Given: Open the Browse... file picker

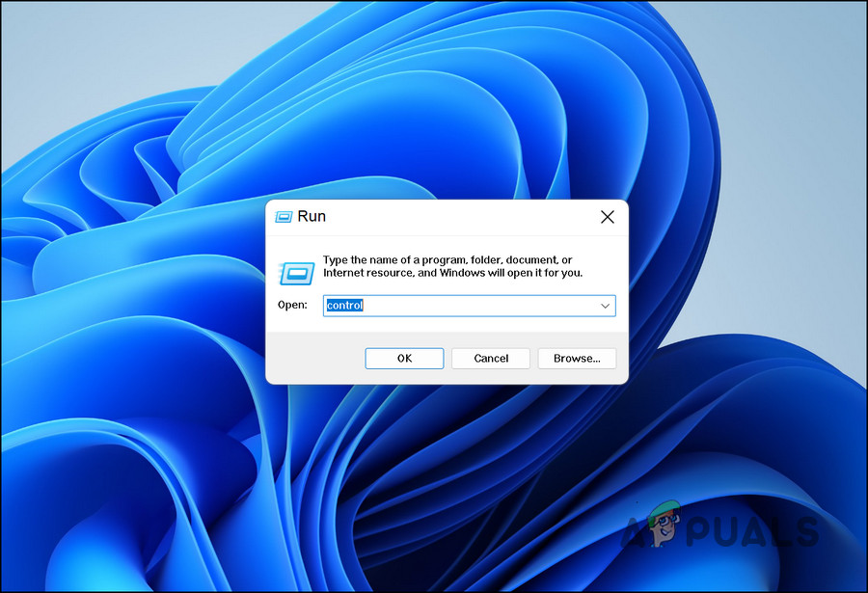Looking at the screenshot, I should [x=577, y=359].
